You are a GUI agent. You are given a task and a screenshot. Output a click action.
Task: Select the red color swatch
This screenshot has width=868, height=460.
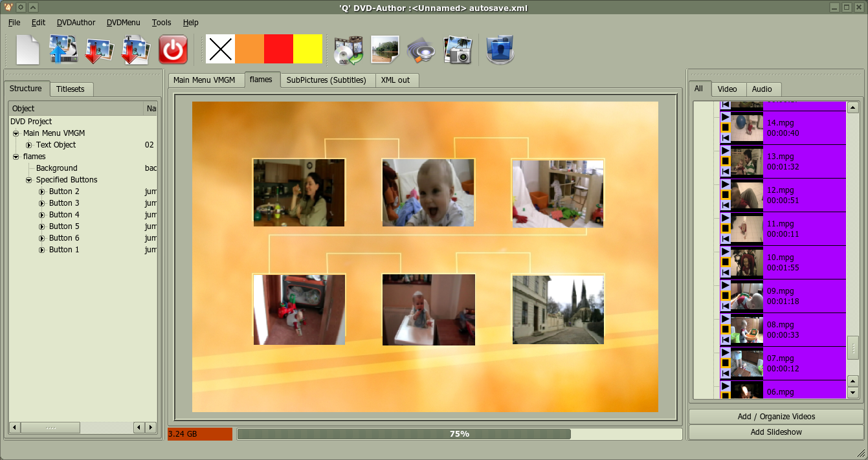click(278, 49)
